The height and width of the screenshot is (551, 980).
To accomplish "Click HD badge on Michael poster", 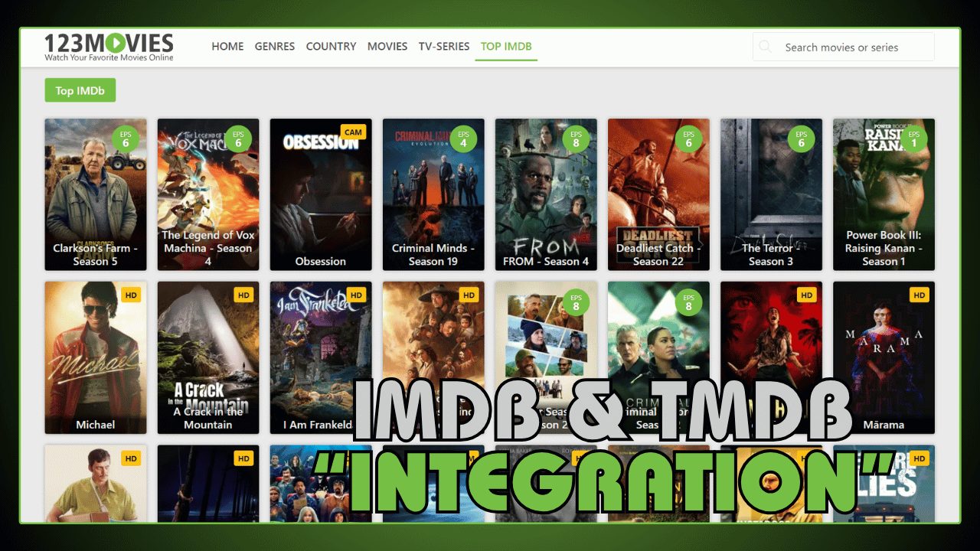I will (x=131, y=295).
